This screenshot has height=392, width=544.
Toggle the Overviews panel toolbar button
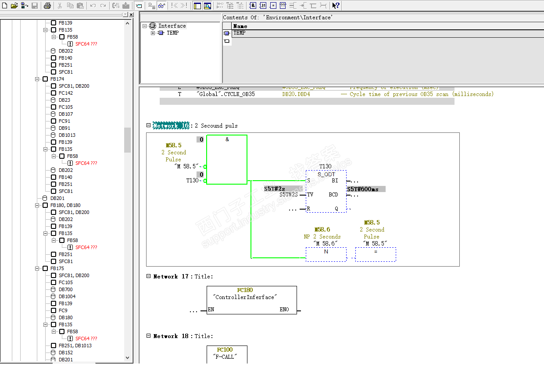197,6
